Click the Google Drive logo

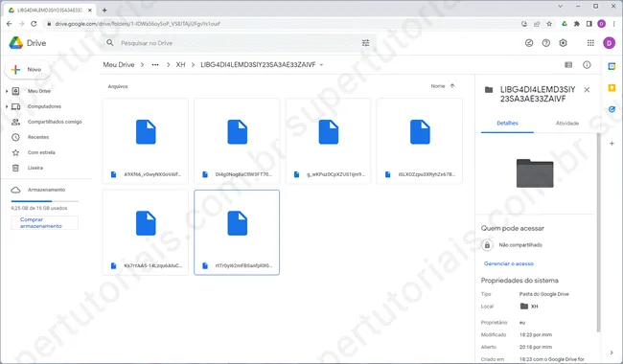pos(16,43)
